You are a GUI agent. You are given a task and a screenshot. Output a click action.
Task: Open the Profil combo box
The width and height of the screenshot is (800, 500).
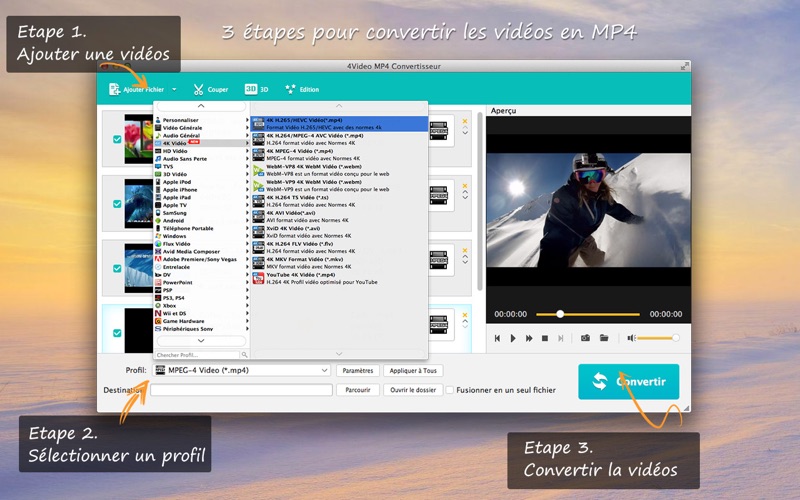click(241, 370)
